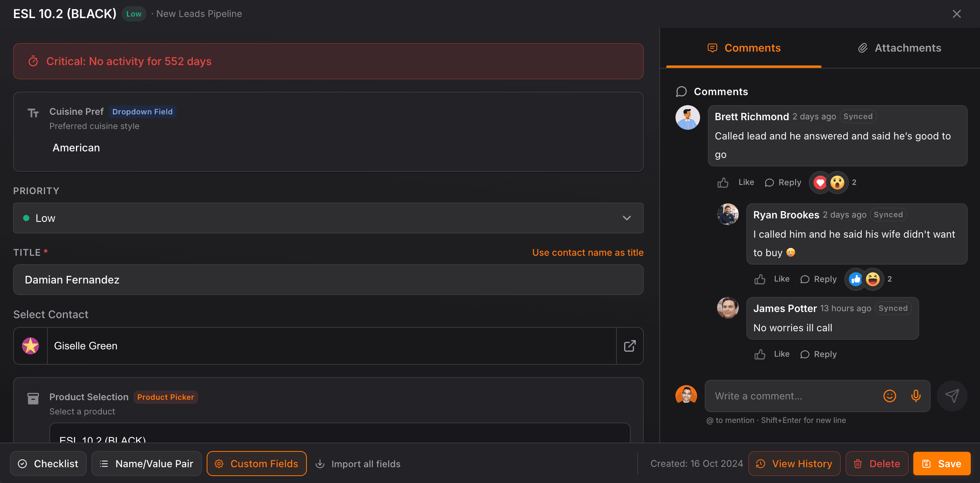Click "Use contact name as title" link

(x=588, y=253)
